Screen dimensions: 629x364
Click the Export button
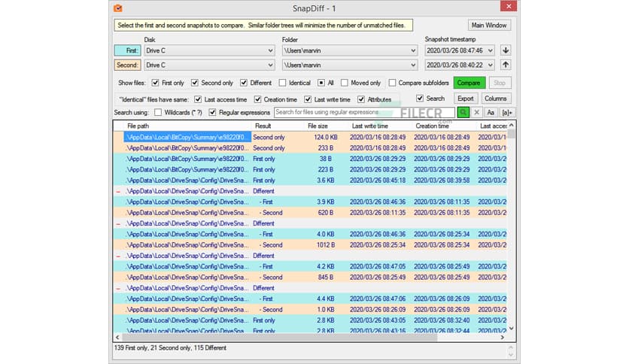(465, 99)
